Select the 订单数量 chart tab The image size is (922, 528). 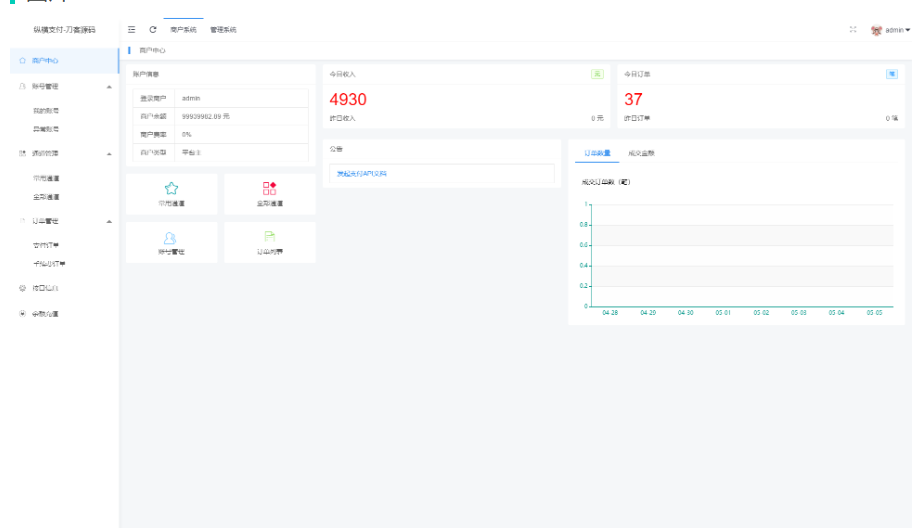[x=597, y=153]
